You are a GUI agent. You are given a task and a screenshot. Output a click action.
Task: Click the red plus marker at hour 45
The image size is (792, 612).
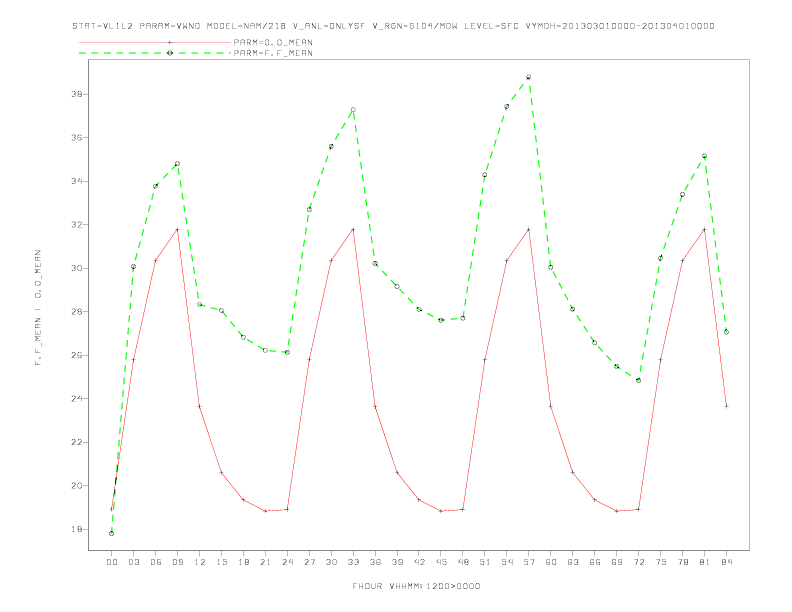pos(441,511)
